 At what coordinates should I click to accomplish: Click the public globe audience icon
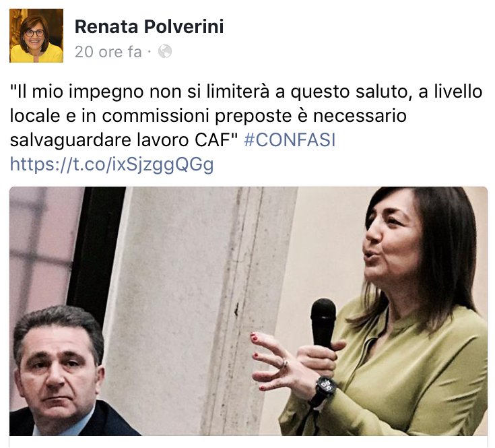165,51
